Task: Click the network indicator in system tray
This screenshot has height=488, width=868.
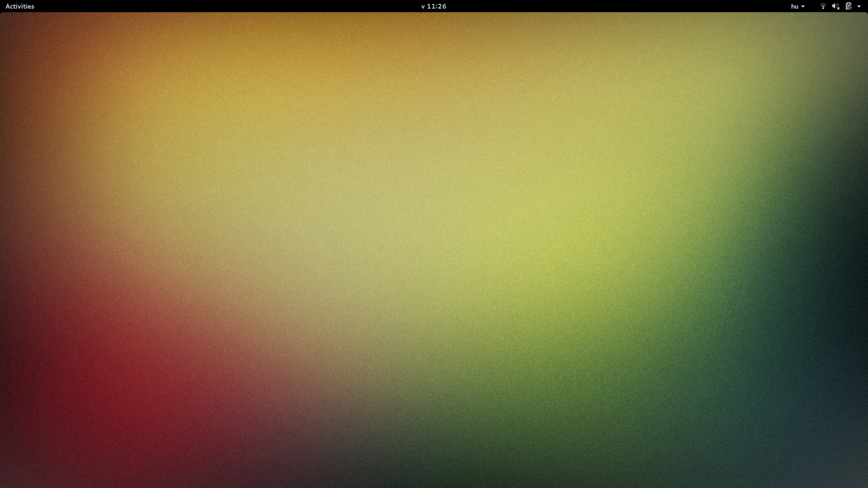Action: [823, 6]
